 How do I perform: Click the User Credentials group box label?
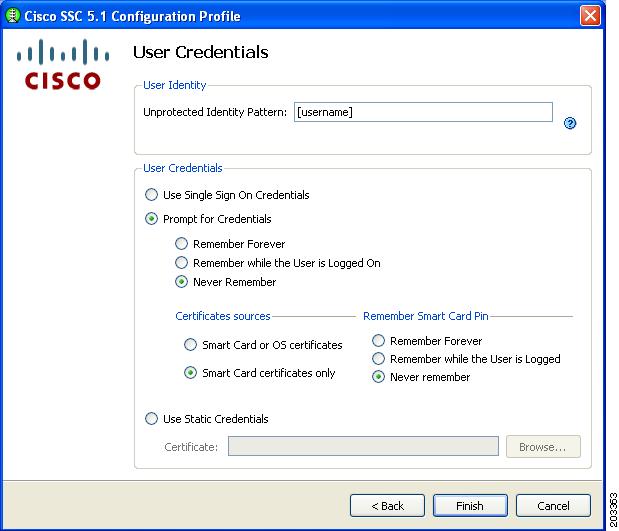[182, 168]
